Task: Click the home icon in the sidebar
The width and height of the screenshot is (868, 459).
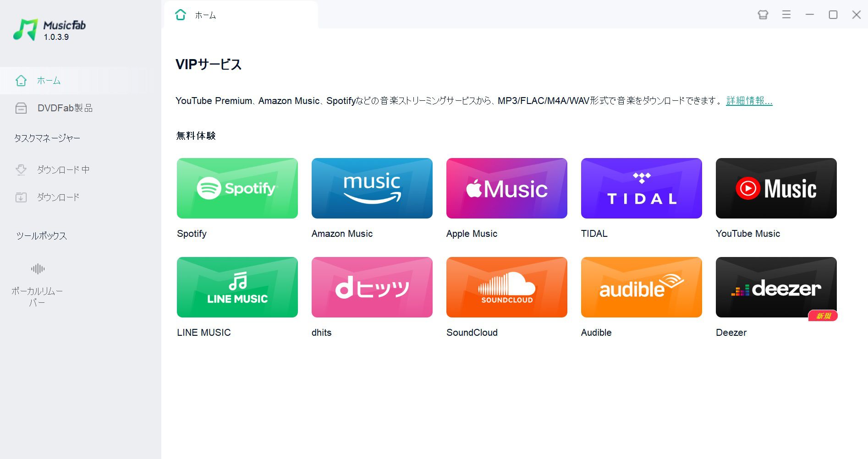Action: click(x=21, y=81)
